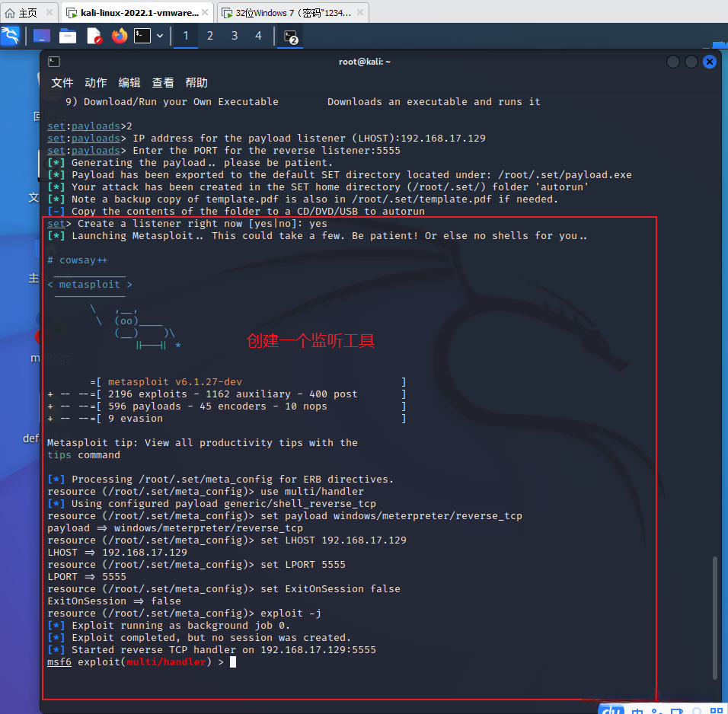Expand the terminal launcher dropdown arrow
Image resolution: width=728 pixels, height=714 pixels.
pyautogui.click(x=160, y=36)
